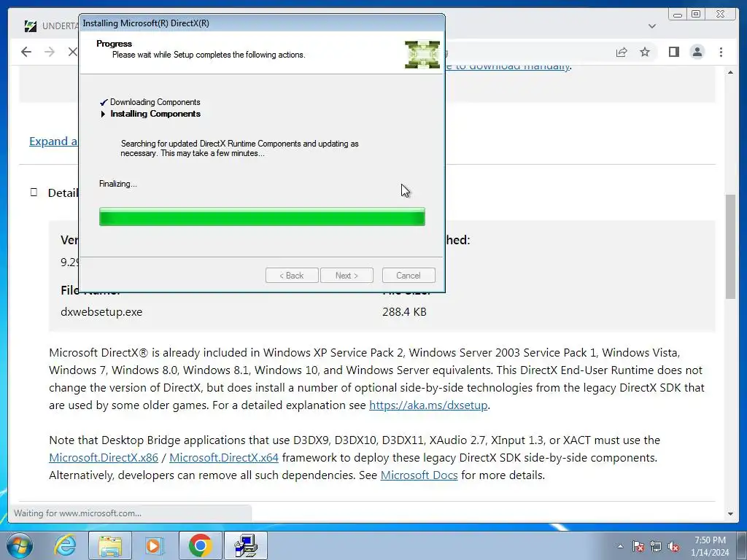Image resolution: width=747 pixels, height=560 pixels.
Task: Click the Downloading Components checkmark
Action: (104, 102)
